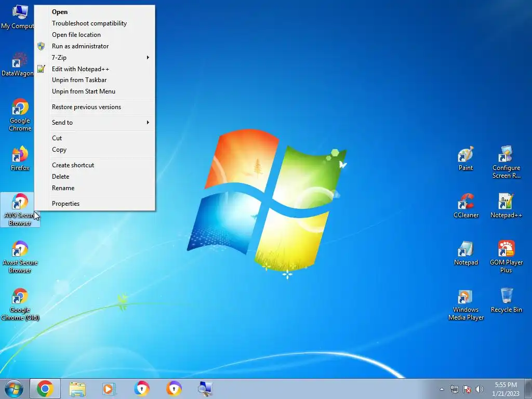Open Avast Secure Browser from the taskbar
The image size is (532, 399).
click(174, 389)
